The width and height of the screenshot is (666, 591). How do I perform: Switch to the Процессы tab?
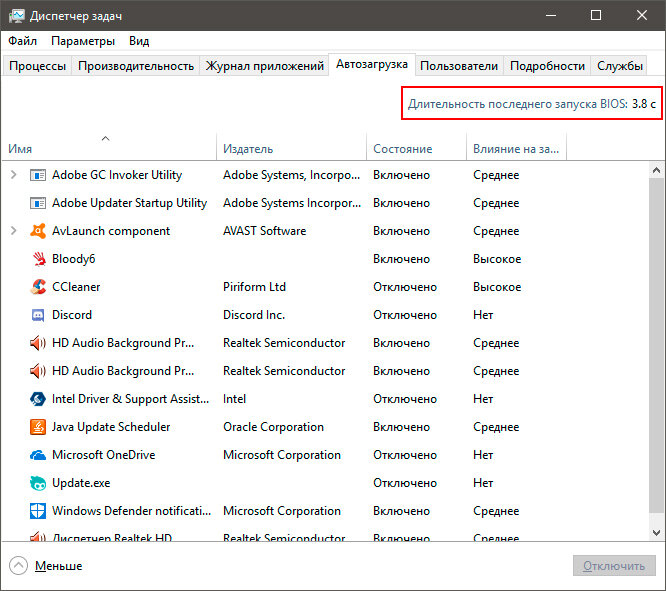coord(37,66)
